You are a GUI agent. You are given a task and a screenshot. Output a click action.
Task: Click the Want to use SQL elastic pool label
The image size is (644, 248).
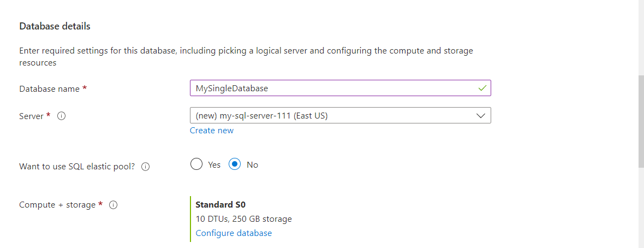pos(77,167)
